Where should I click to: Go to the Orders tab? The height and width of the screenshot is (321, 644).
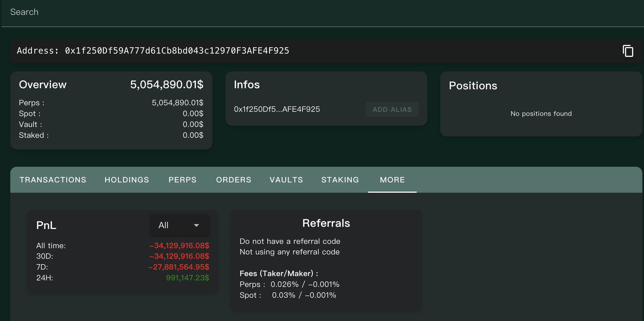[x=234, y=180]
